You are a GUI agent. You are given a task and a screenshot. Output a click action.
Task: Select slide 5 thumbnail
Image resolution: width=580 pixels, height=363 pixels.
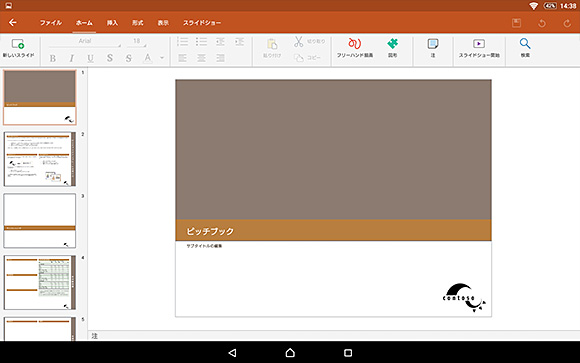(40, 329)
